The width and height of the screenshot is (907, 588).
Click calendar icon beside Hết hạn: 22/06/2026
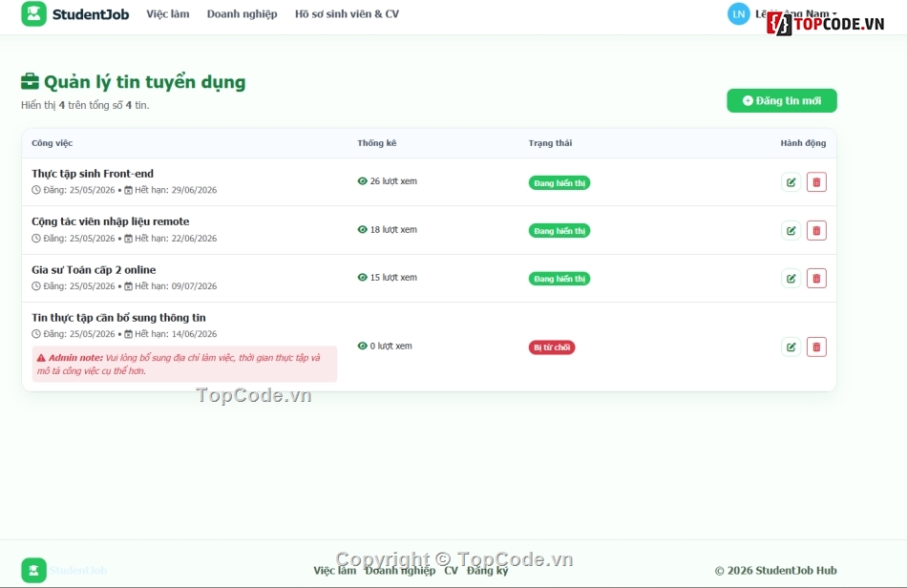(129, 239)
